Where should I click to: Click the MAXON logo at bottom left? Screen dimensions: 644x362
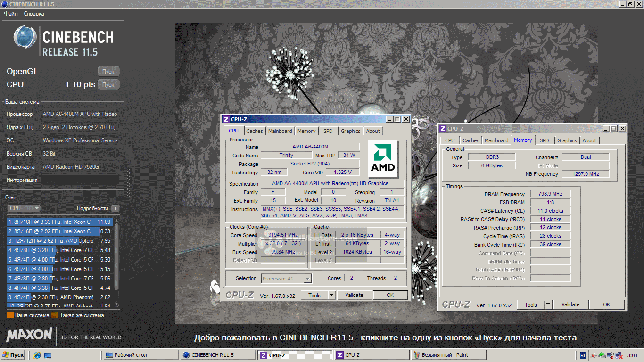click(29, 335)
